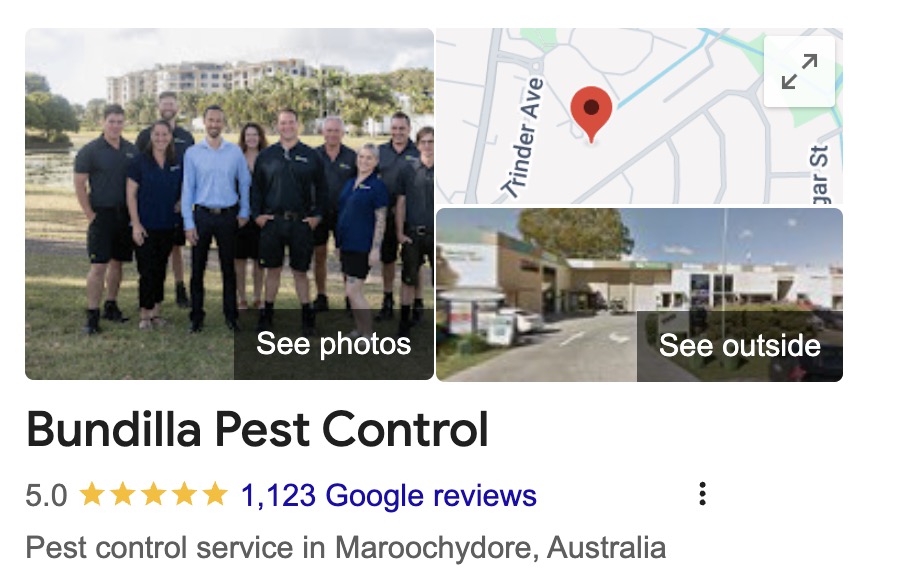Click the partial 'gar St' street label
Screen dimensions: 902x582
coord(820,174)
